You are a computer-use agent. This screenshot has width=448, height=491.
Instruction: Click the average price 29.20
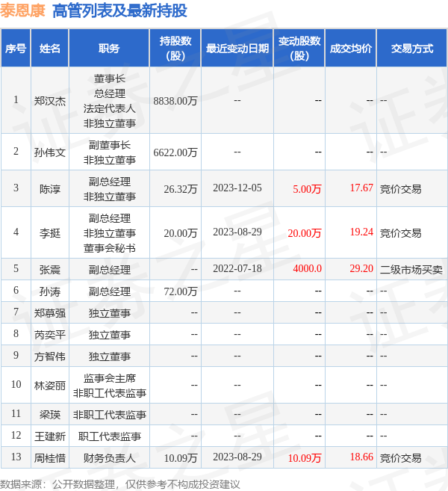[x=361, y=269]
